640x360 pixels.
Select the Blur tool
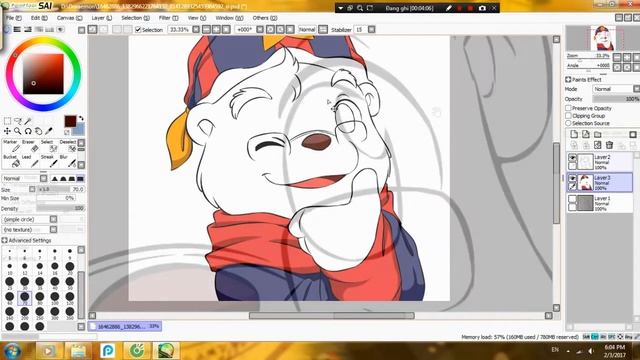(68, 162)
